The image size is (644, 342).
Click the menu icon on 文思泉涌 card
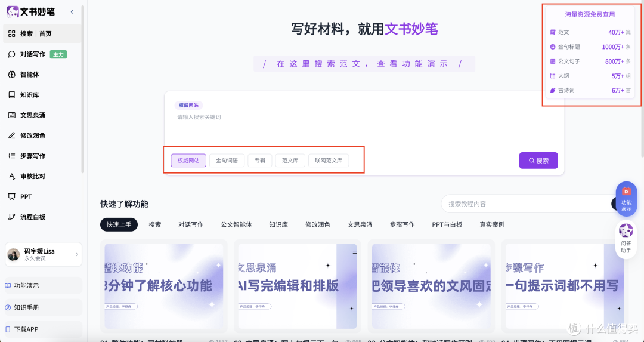355,252
